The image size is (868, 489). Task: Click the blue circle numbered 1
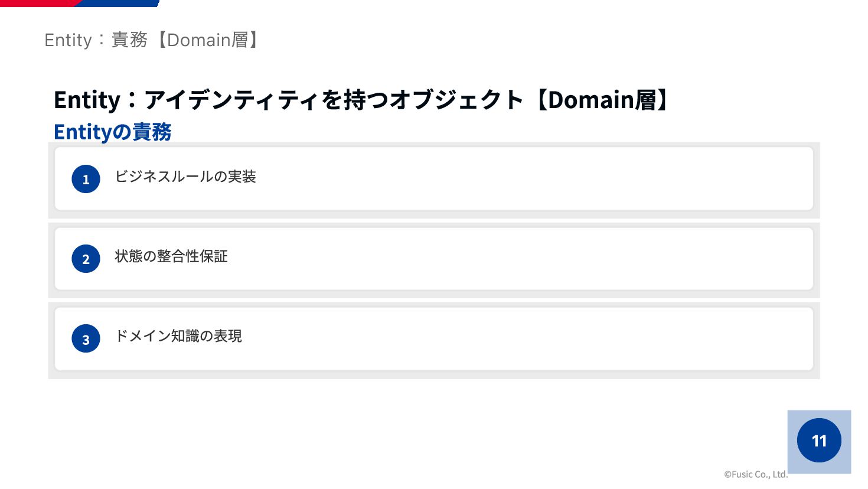(x=86, y=179)
